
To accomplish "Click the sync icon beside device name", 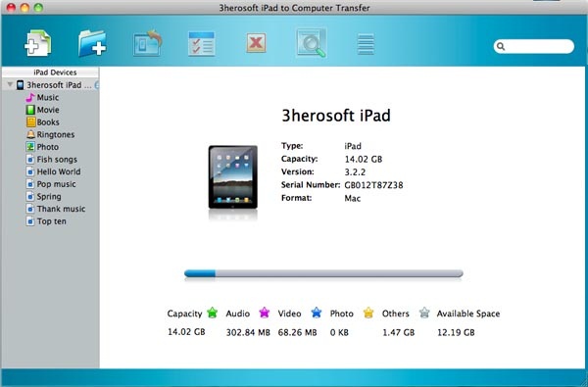I will click(97, 85).
